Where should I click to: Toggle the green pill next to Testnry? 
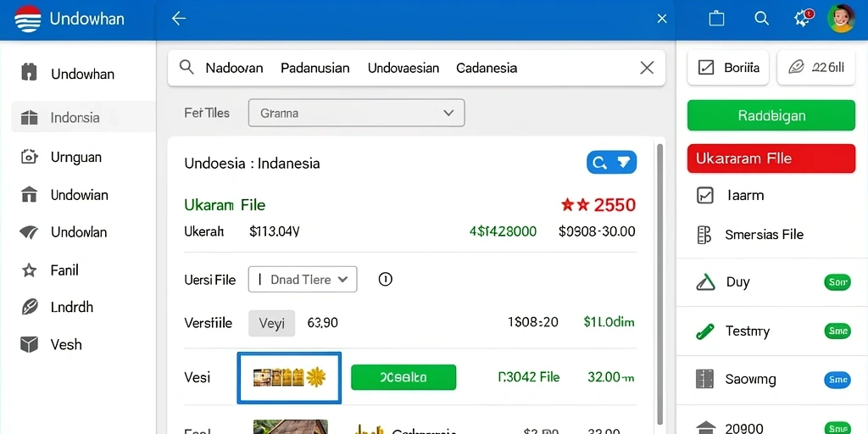pos(837,331)
